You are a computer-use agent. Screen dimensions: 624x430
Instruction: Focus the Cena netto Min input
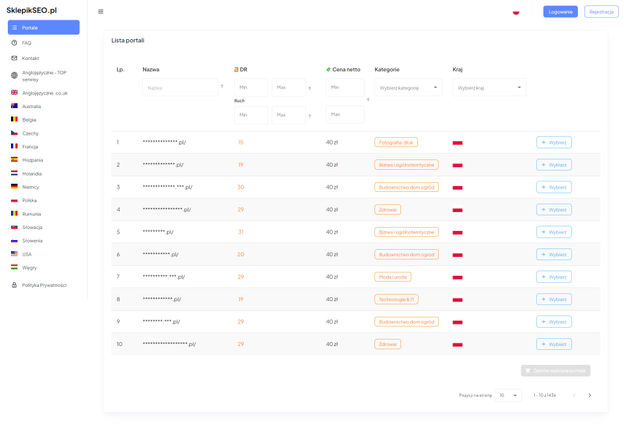tap(345, 87)
